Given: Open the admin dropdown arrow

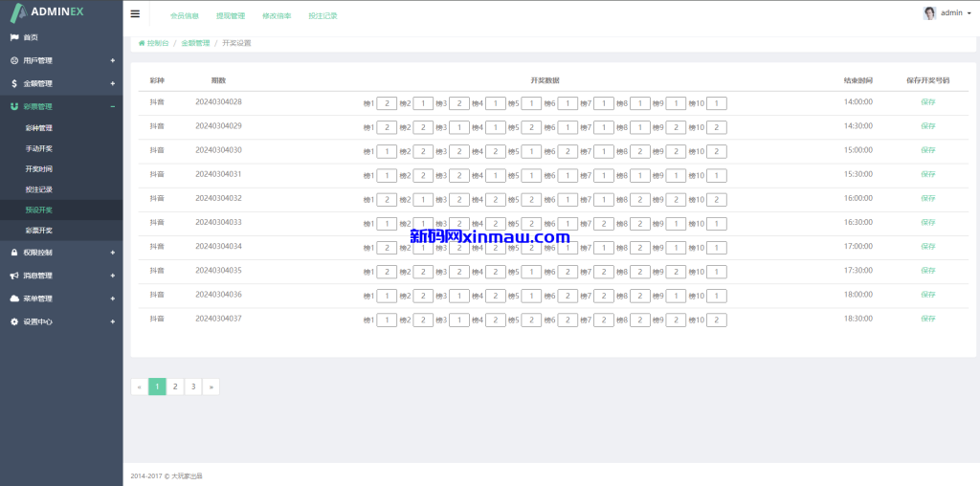Looking at the screenshot, I should pos(969,13).
